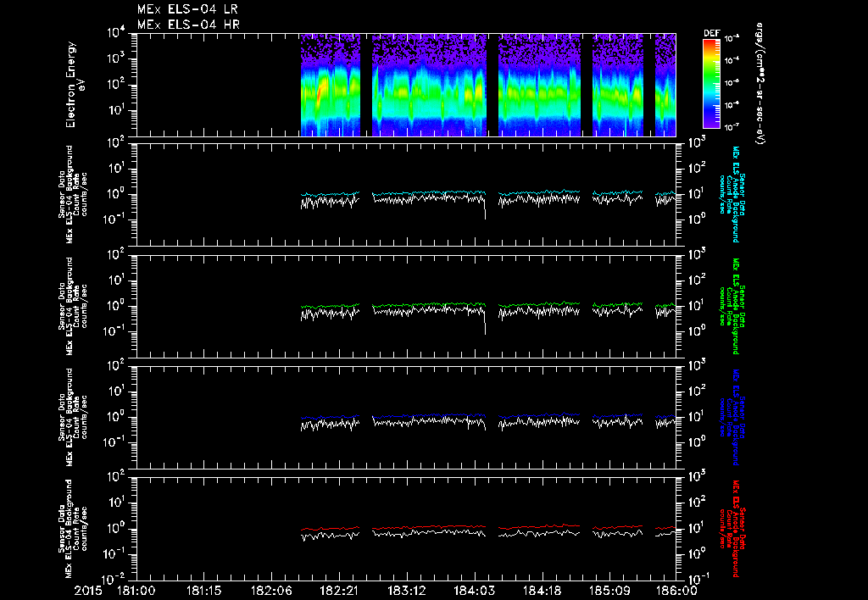The width and height of the screenshot is (868, 600).
Task: Click the 182:21 time tick label
Action: point(339,590)
